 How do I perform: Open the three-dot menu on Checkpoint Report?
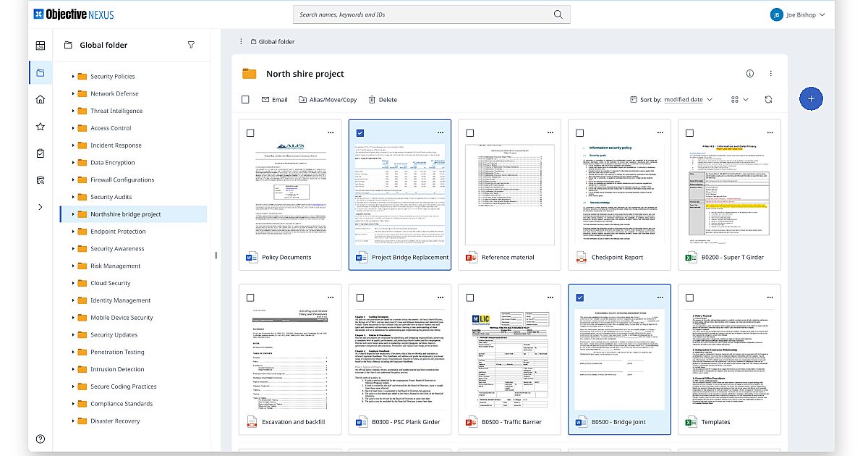pyautogui.click(x=659, y=132)
